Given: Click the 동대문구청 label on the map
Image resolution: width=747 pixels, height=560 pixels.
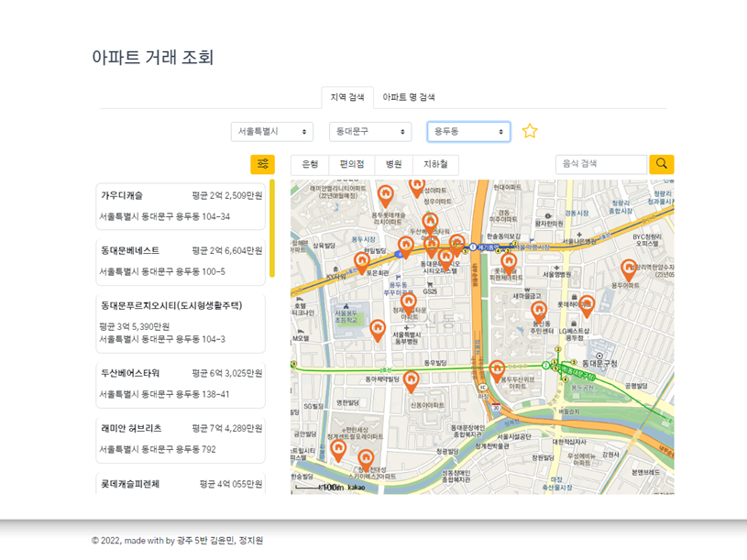Looking at the screenshot, I should (599, 363).
